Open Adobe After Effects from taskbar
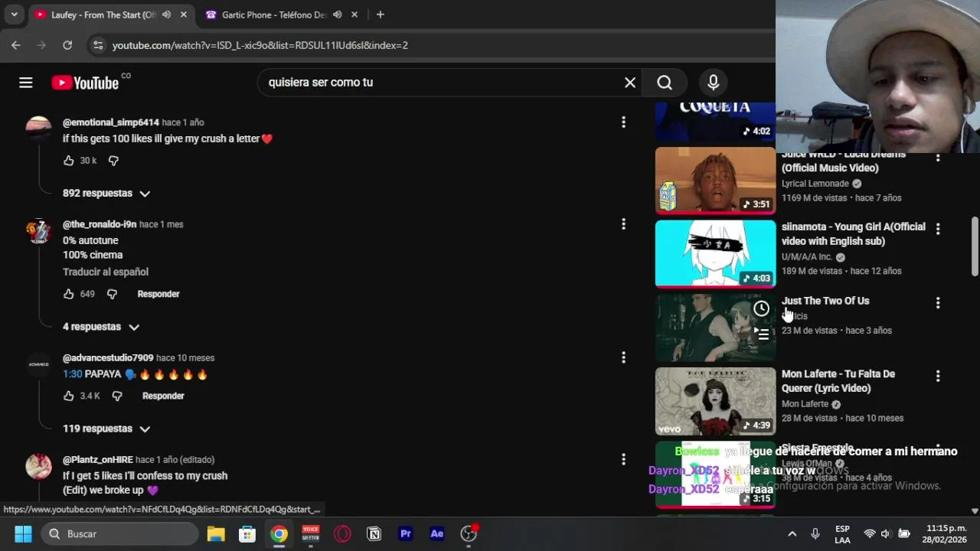 [x=437, y=533]
